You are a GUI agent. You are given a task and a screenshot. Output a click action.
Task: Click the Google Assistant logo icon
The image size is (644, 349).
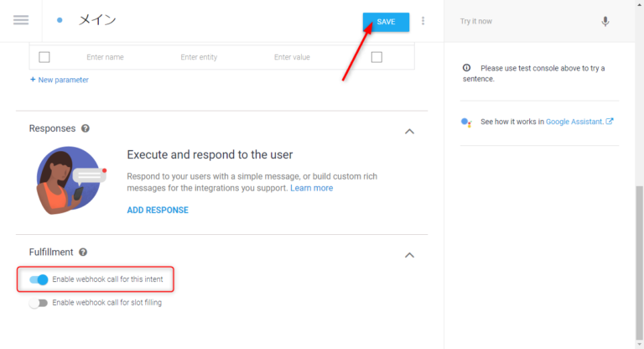[x=467, y=122]
